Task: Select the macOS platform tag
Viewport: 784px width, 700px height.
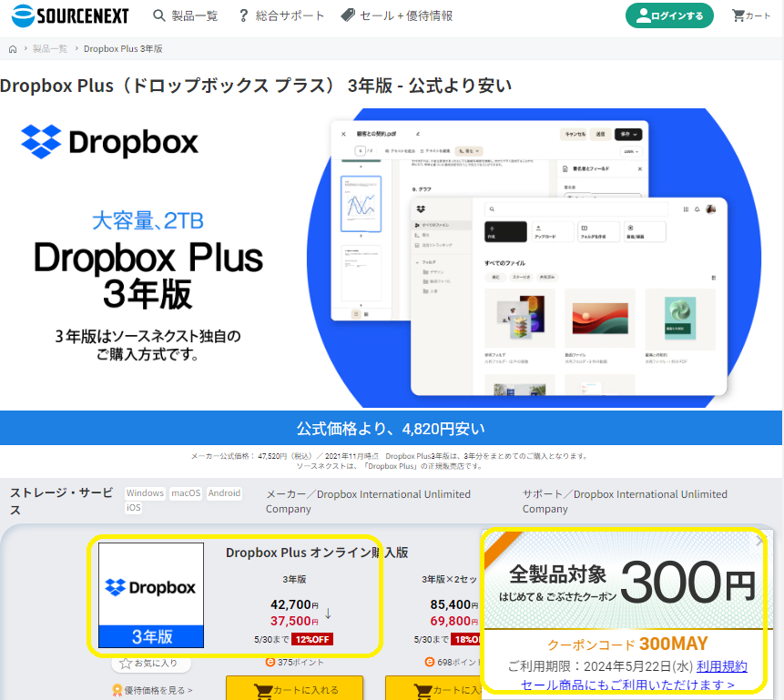Action: pyautogui.click(x=186, y=493)
